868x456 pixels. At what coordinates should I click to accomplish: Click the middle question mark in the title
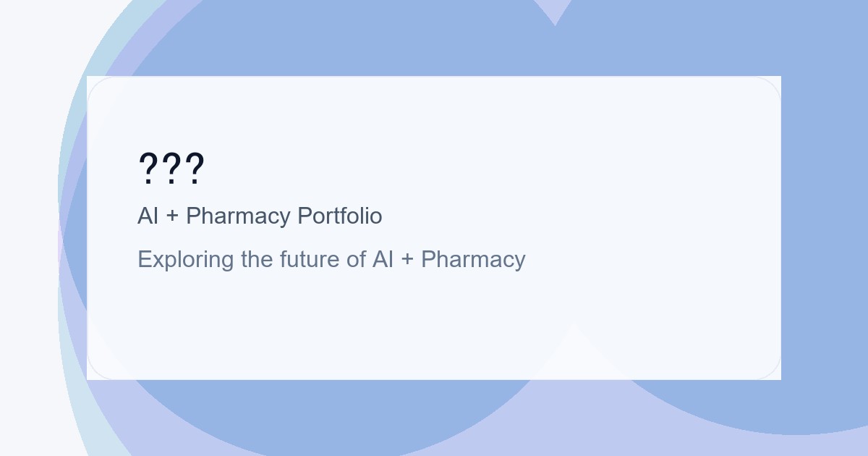[x=171, y=169]
